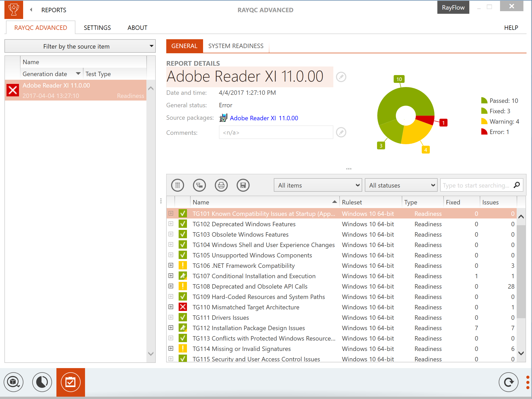Edit the report name with the pencil icon

click(341, 77)
